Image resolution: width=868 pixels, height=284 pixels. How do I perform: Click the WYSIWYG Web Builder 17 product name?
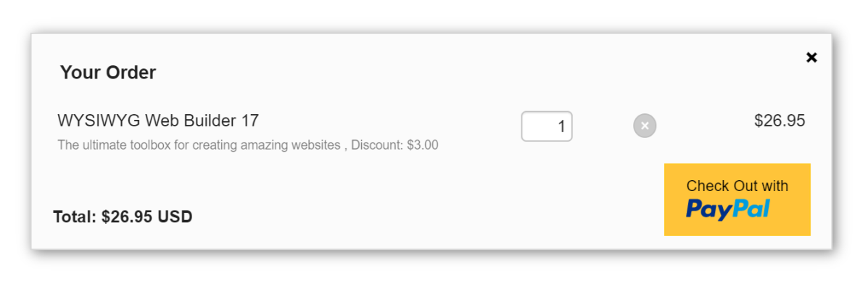click(x=158, y=121)
